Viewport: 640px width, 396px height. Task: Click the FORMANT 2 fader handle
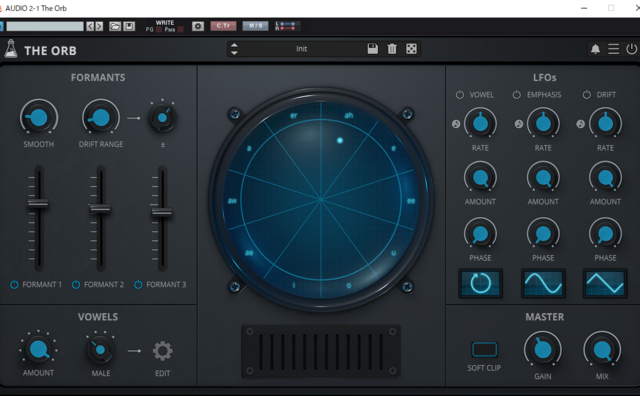(x=100, y=209)
